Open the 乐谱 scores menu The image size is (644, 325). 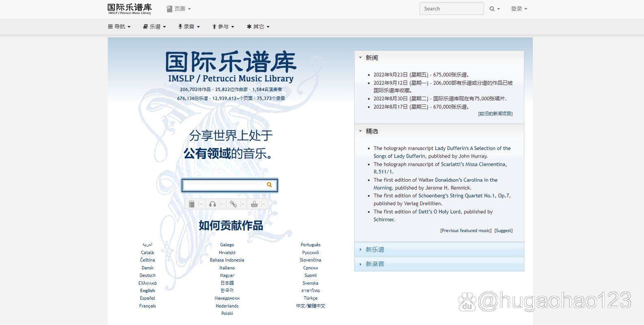click(155, 26)
